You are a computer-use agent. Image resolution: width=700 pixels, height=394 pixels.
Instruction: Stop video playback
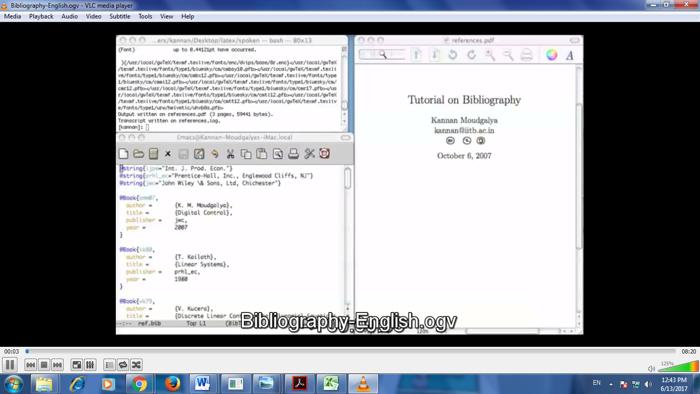click(44, 365)
